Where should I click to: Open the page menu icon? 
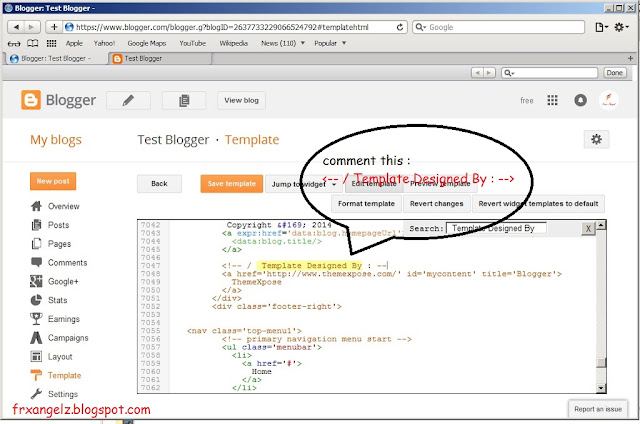pos(601,27)
